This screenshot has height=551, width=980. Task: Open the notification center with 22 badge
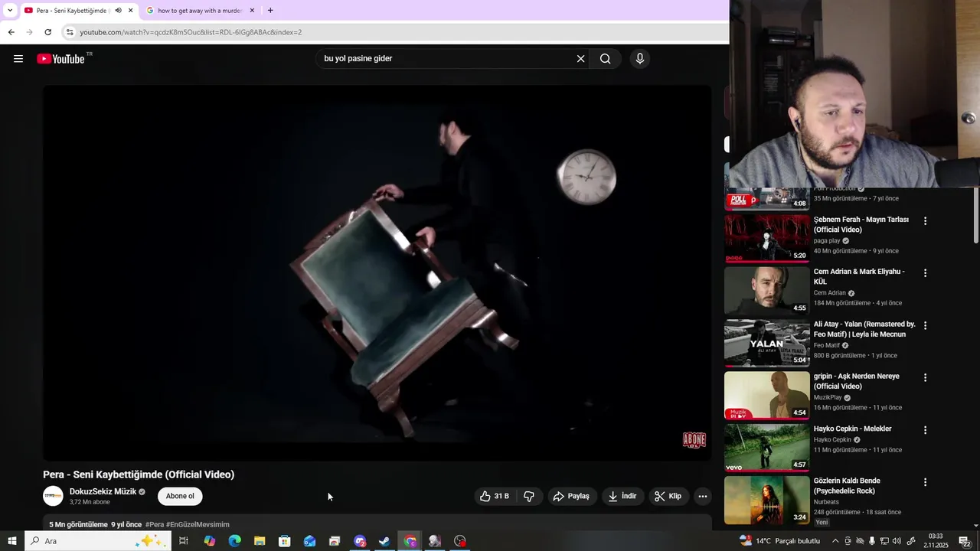coord(965,541)
